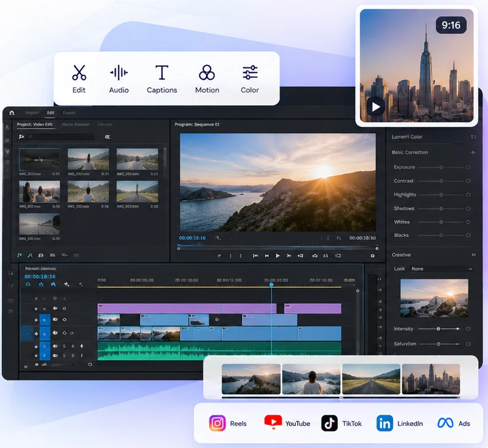The image size is (488, 448).
Task: Click Play in the Program monitor transport
Action: click(x=277, y=255)
